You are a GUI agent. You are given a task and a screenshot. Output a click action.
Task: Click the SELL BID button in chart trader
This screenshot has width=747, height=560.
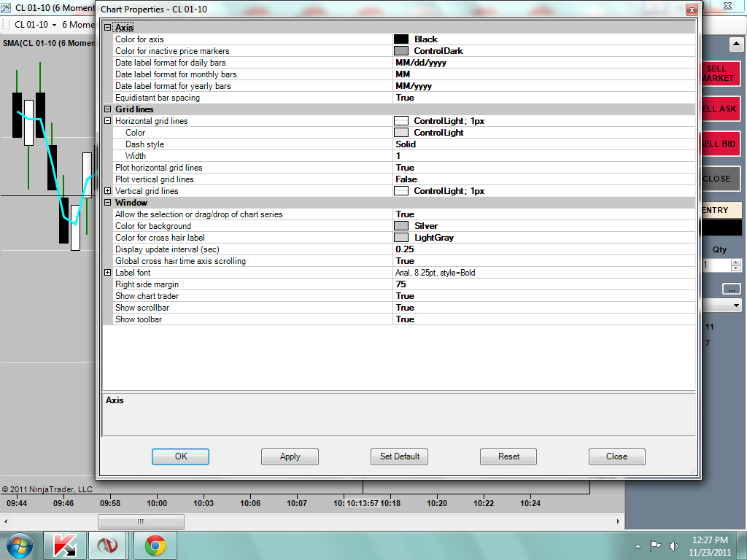click(x=721, y=144)
